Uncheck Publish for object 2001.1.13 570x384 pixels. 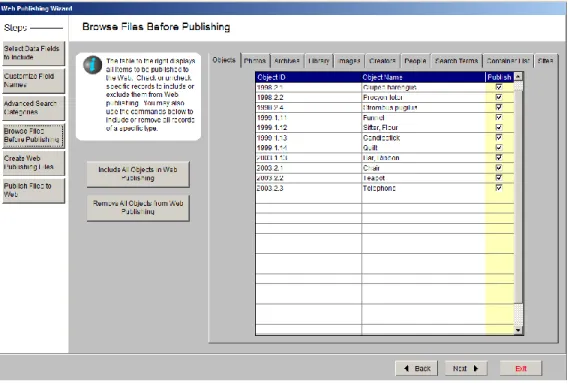pyautogui.click(x=499, y=157)
